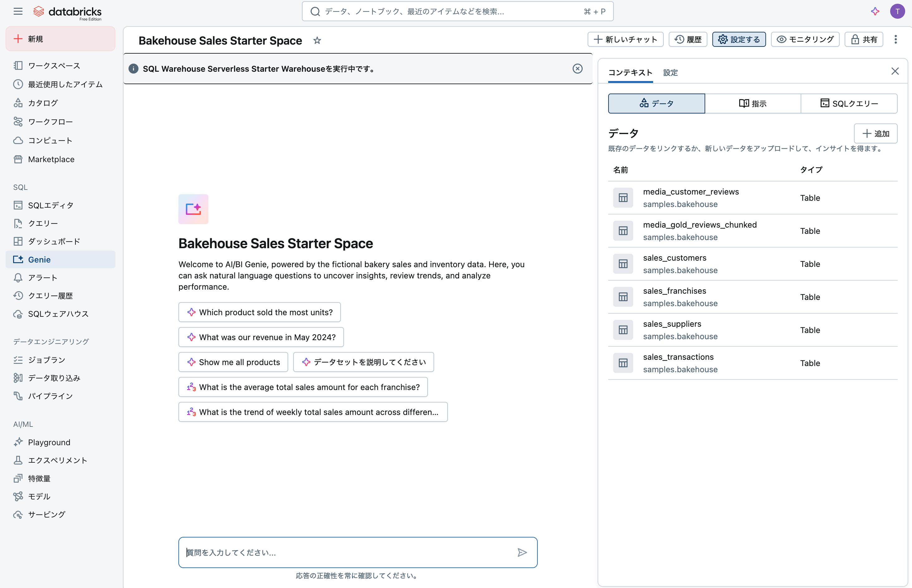Select Genie in the sidebar
912x588 pixels.
click(x=60, y=260)
